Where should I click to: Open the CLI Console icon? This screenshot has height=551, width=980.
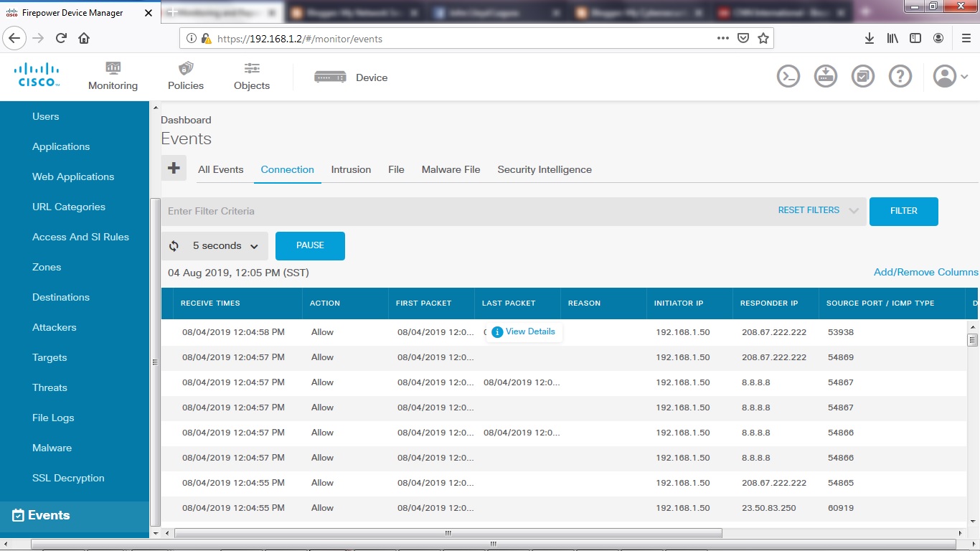point(788,75)
